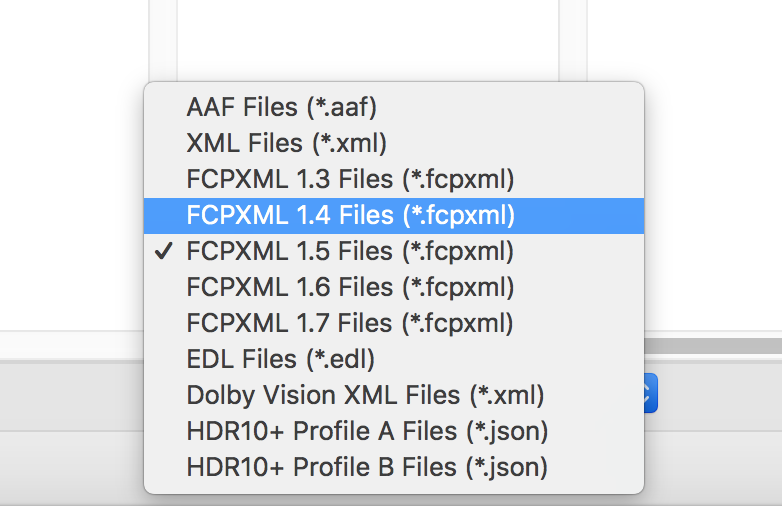Click the empty file browser column above menu
Viewport: 782px width, 506px height.
tap(368, 41)
